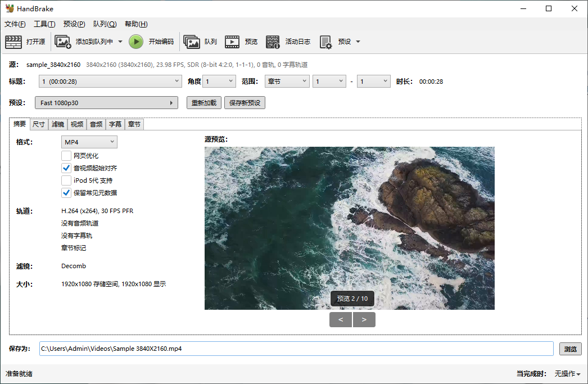Open the Fast 1080p30 preset selector
The image size is (588, 384).
tap(106, 103)
